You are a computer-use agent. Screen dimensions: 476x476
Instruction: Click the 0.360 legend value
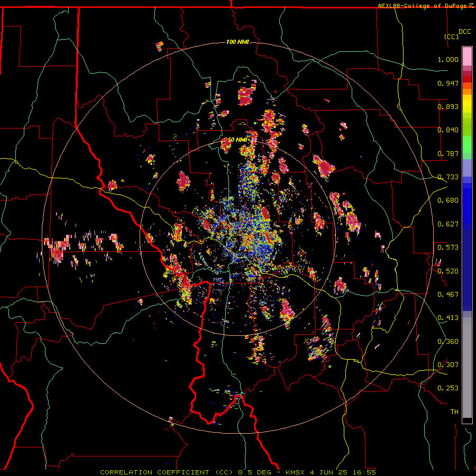tap(448, 342)
